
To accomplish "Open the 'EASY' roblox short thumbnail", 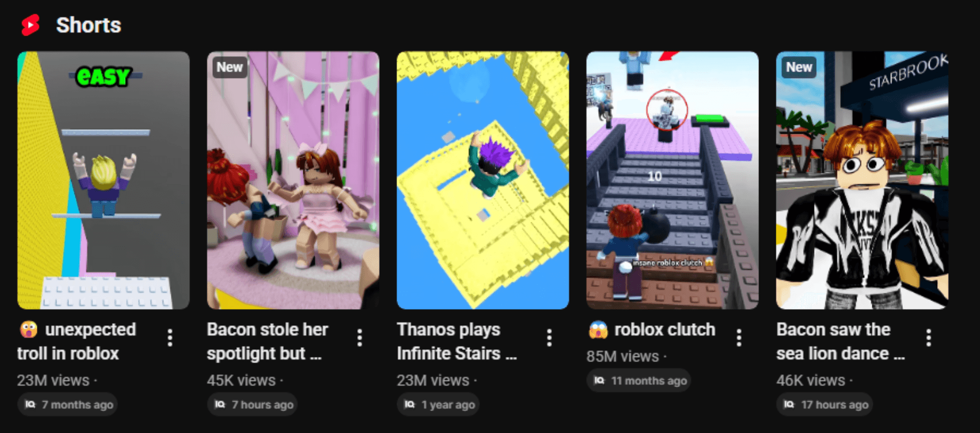I will (x=104, y=180).
